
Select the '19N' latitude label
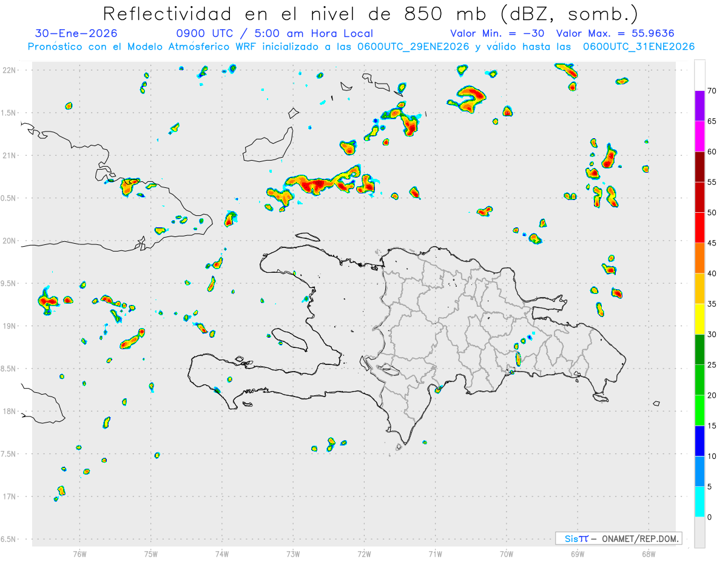[x=10, y=326]
